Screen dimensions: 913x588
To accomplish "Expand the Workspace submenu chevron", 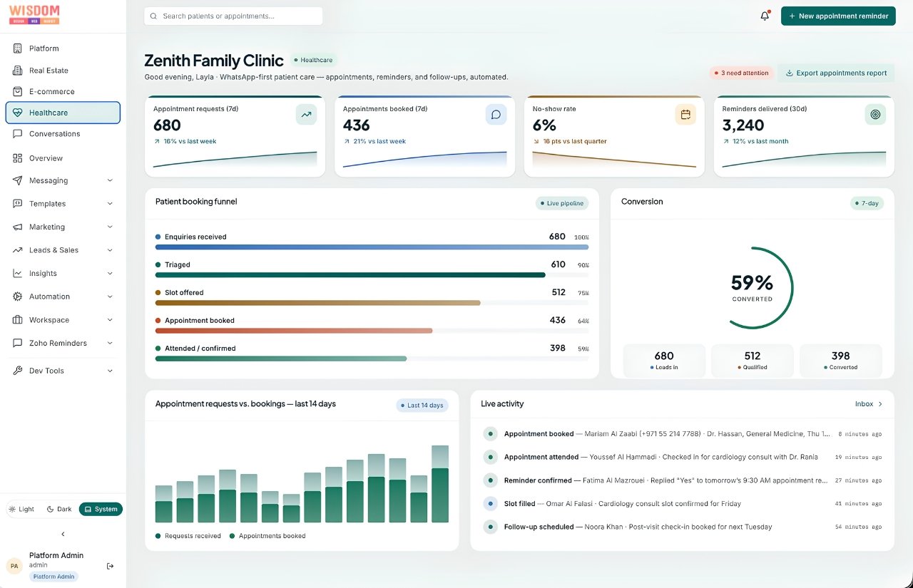I will coord(110,320).
